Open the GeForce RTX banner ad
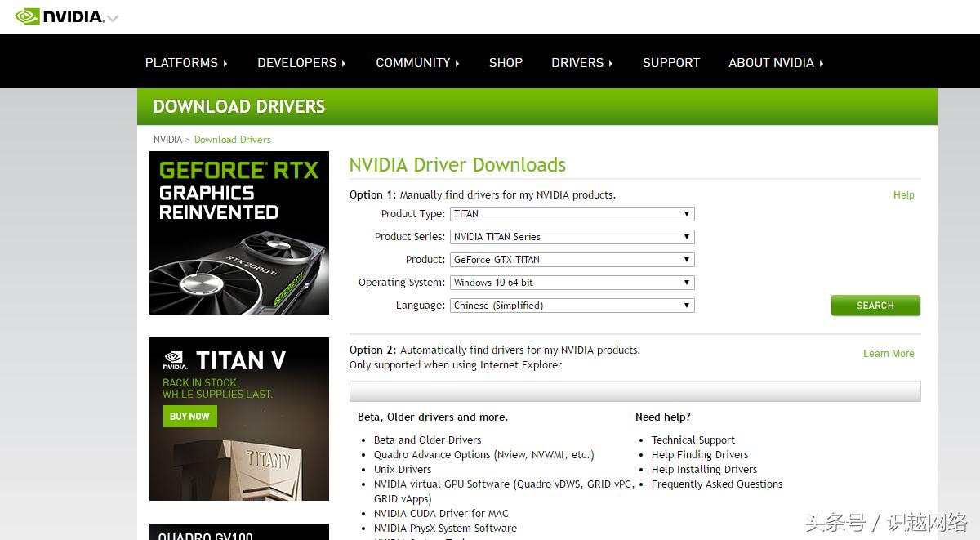Screen dimensions: 980x540 pos(239,233)
